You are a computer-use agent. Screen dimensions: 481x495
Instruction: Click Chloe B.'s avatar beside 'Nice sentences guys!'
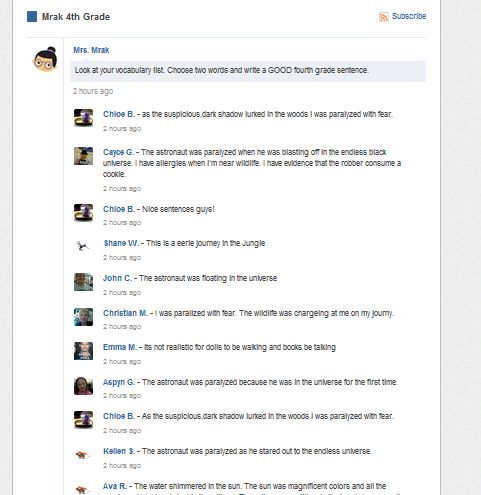(x=83, y=213)
